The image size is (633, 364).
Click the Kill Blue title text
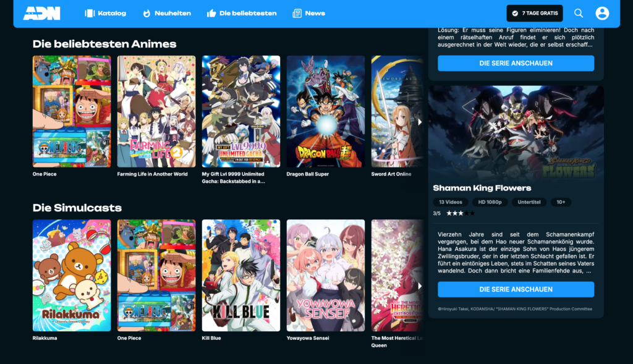coord(211,338)
